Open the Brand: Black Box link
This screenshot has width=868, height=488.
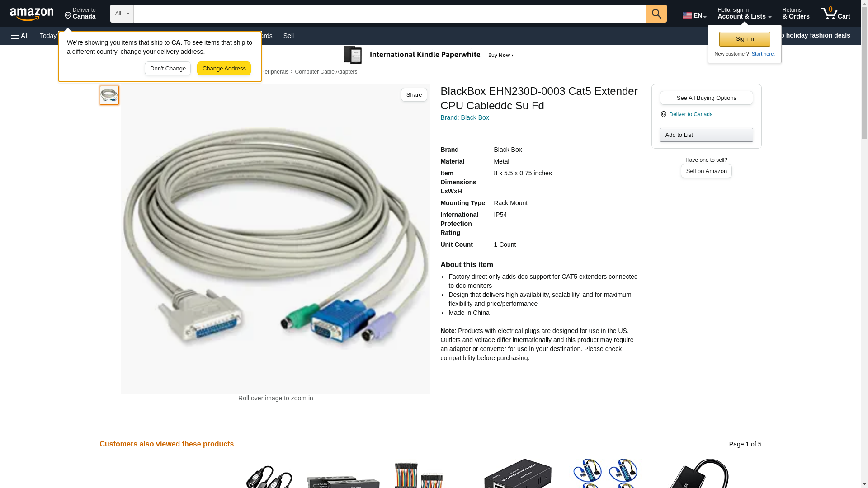[464, 117]
